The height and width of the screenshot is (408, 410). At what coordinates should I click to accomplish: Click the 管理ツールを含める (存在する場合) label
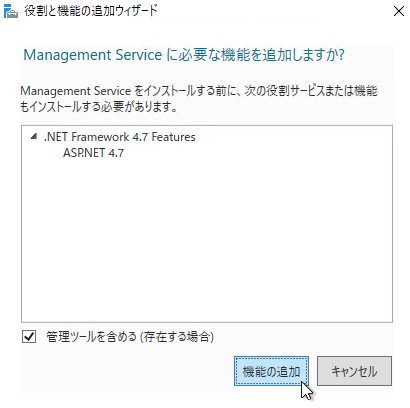pos(130,337)
